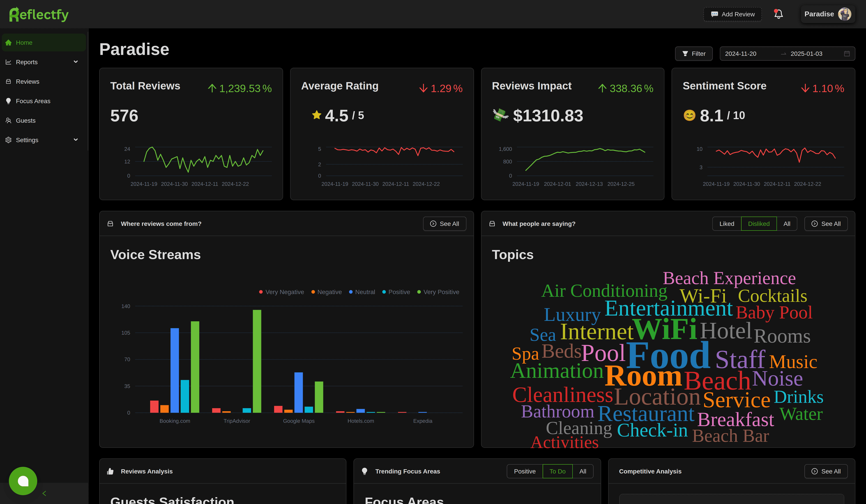Viewport: 866px width, 504px height.
Task: Collapse the sidebar with the left arrow
Action: click(44, 493)
